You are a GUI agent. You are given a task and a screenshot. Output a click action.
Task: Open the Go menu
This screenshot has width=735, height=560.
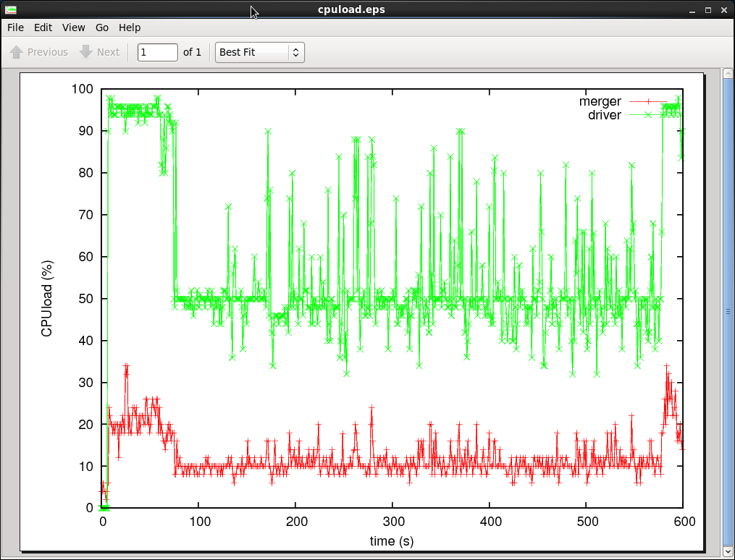pos(102,27)
